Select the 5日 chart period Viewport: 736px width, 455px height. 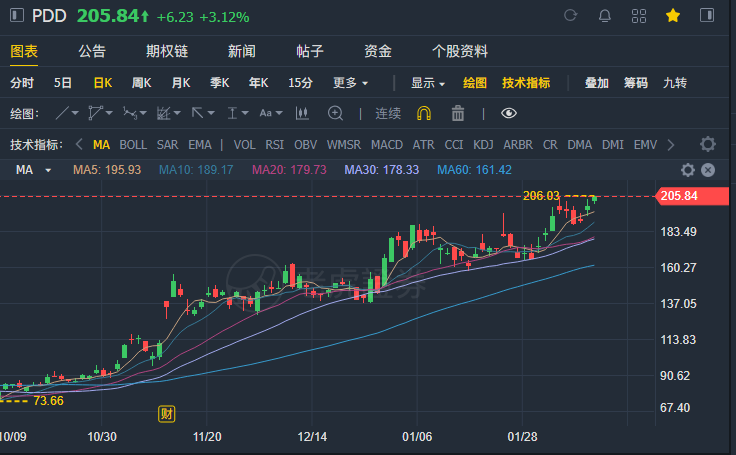click(62, 83)
